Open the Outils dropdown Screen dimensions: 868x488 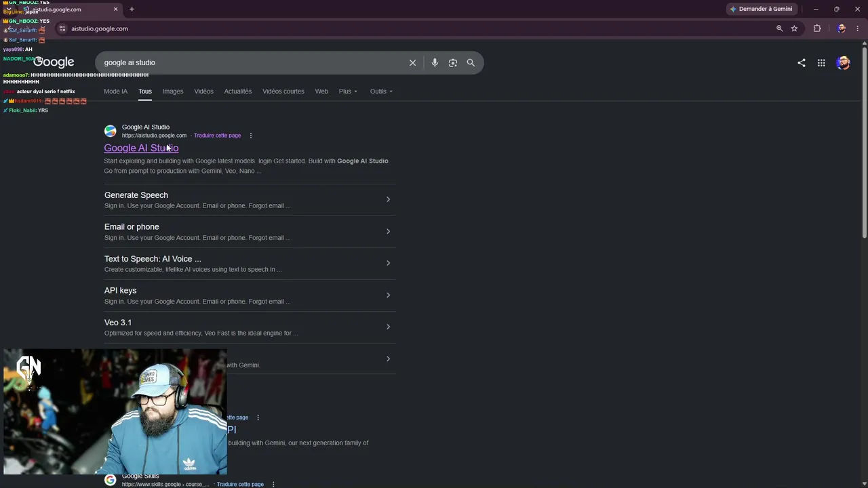(x=381, y=91)
